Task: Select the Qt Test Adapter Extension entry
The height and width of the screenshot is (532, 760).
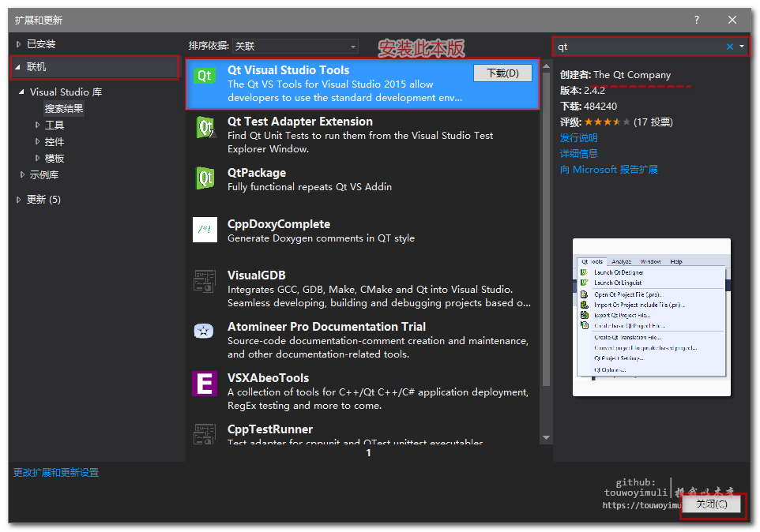Action: pos(363,134)
